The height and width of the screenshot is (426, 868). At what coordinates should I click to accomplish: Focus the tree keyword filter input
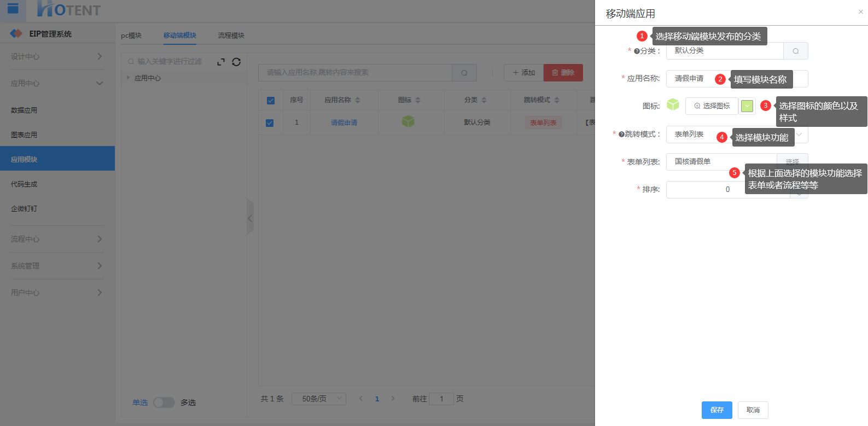point(170,62)
